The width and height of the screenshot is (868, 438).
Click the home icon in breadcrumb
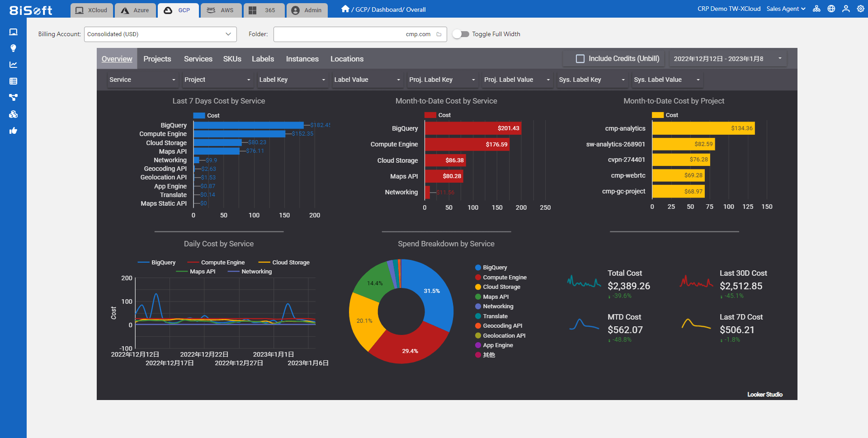345,9
